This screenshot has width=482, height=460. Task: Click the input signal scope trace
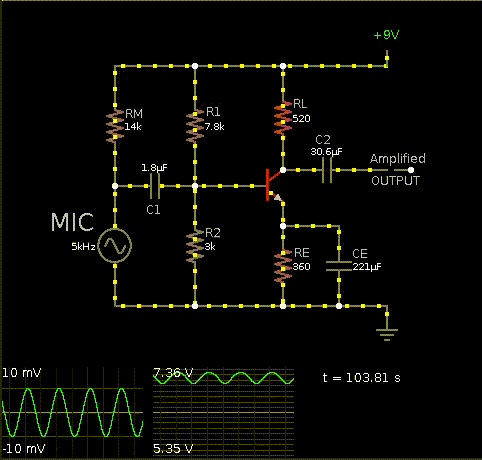pos(72,412)
